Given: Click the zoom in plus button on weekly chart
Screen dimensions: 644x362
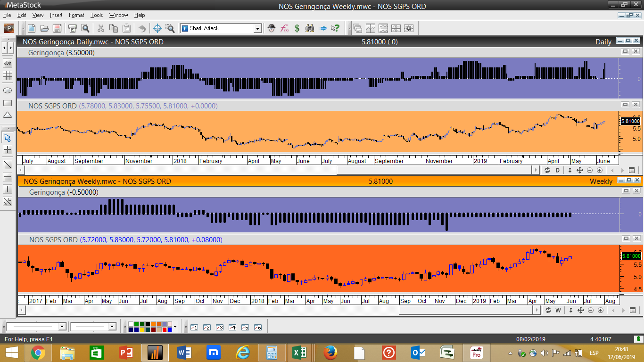Looking at the screenshot, I should [x=600, y=310].
